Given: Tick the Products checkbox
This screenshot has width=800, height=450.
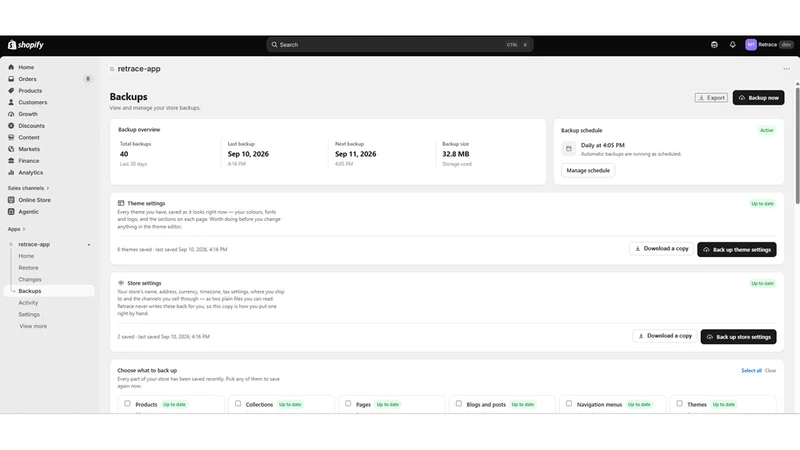Looking at the screenshot, I should (x=128, y=404).
